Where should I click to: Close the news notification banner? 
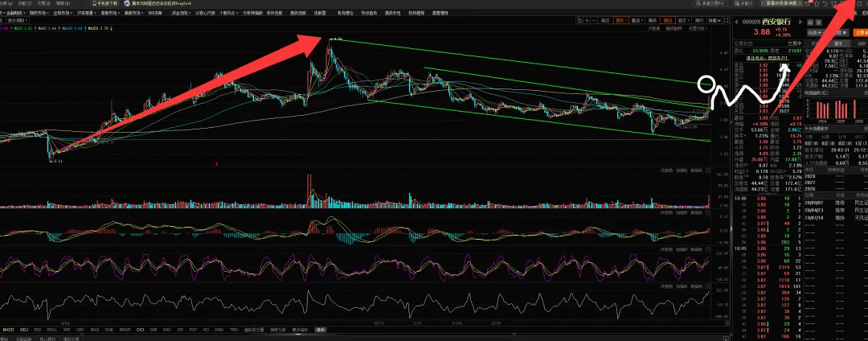click(800, 3)
